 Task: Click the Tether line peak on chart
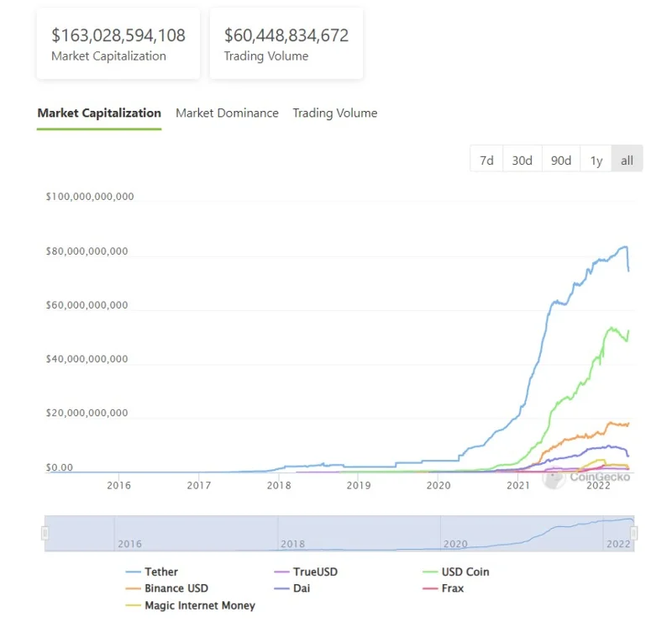point(625,247)
